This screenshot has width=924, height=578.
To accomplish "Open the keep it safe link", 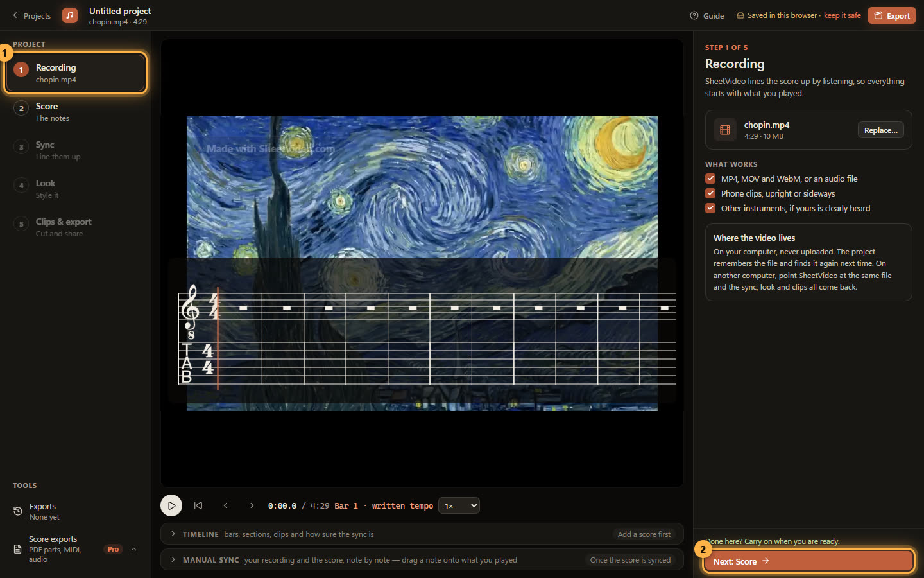I will point(842,15).
